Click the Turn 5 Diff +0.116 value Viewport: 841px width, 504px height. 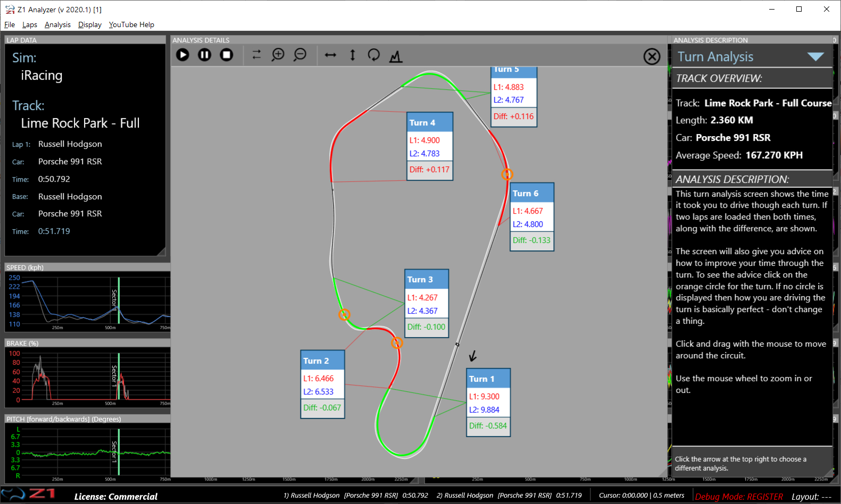click(x=513, y=116)
